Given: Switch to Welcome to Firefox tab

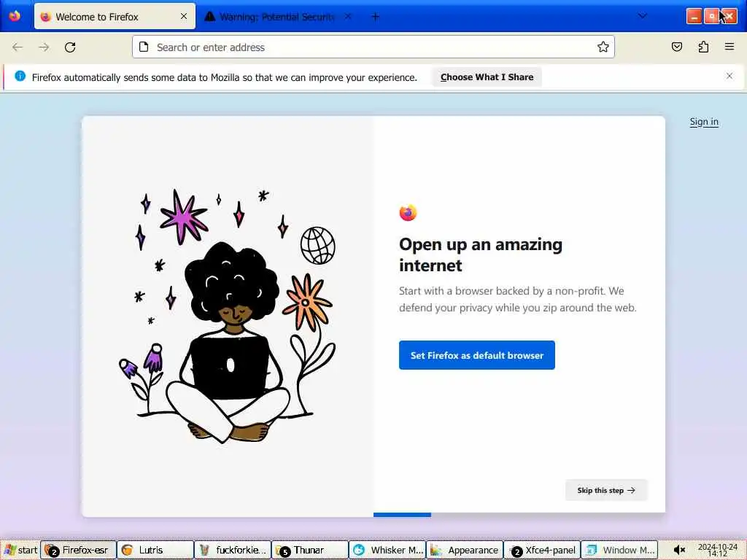Looking at the screenshot, I should pyautogui.click(x=115, y=17).
